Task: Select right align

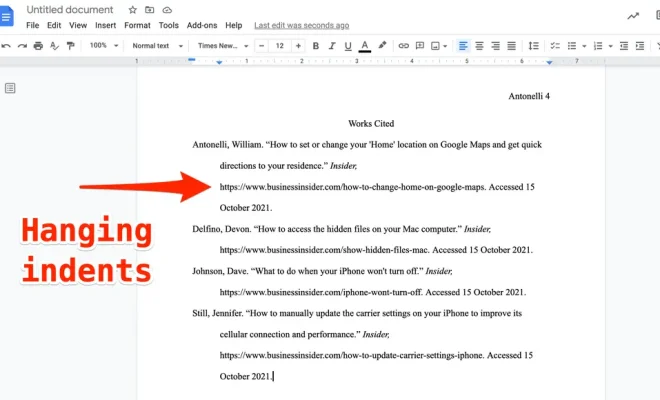Action: click(495, 46)
